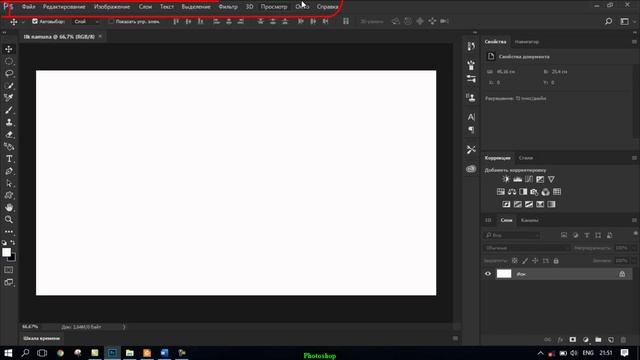Open the Edit Toolbar three-dots button
Image resolution: width=640 pixels, height=360 pixels.
click(x=9, y=231)
